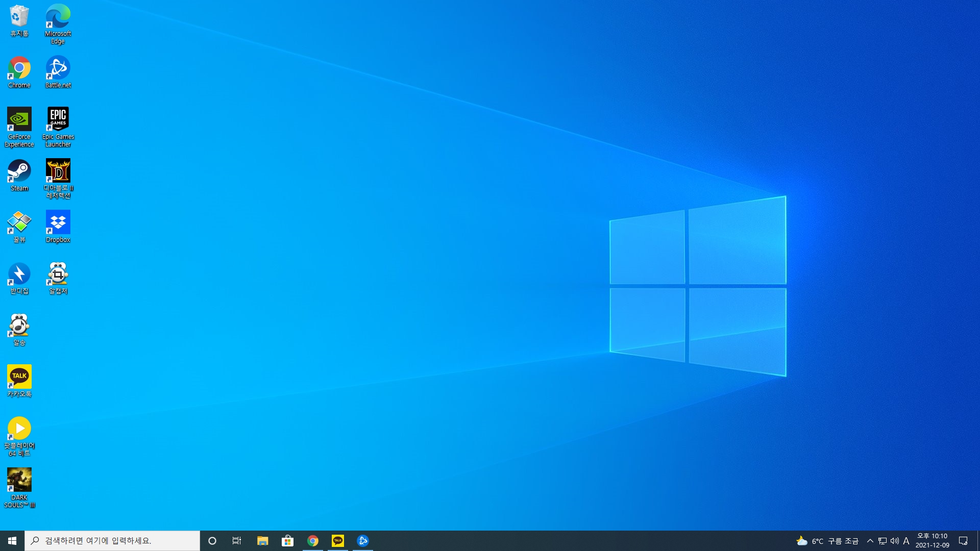The width and height of the screenshot is (980, 551).
Task: Open the volume control in tray
Action: [x=894, y=541]
